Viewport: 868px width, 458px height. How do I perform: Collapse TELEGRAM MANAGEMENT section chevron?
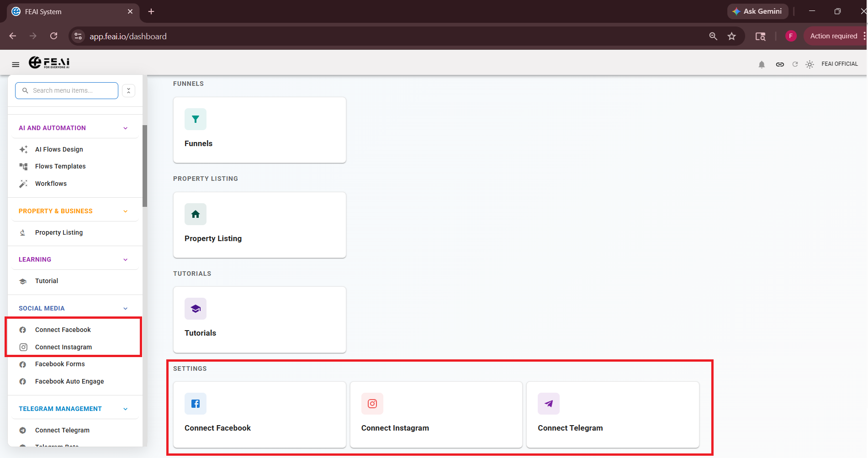click(126, 409)
